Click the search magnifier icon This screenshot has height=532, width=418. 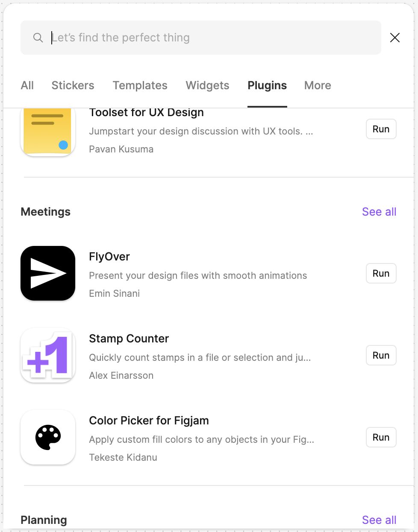point(38,38)
